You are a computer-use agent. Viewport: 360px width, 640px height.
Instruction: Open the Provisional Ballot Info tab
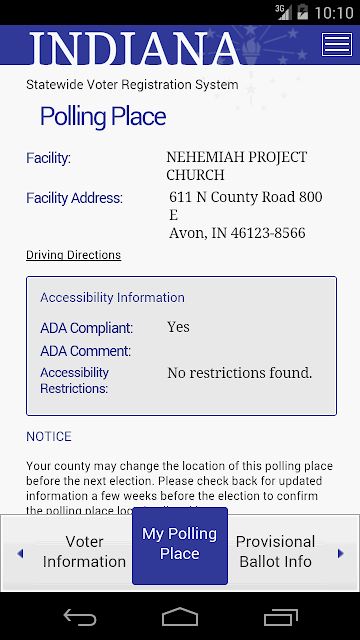click(x=276, y=551)
